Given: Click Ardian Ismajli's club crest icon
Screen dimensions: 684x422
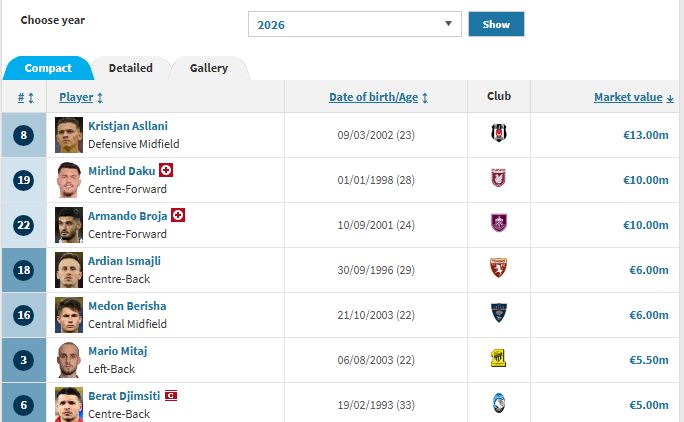Looking at the screenshot, I should (499, 268).
